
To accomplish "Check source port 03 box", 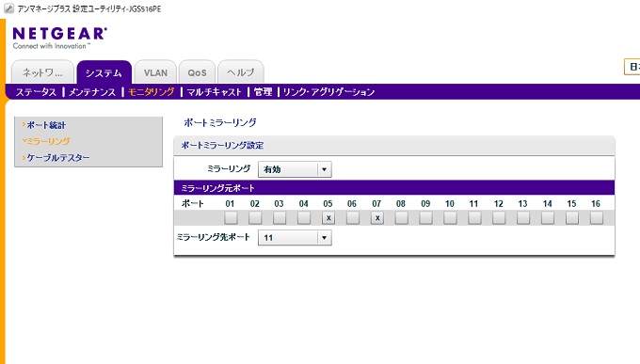I will click(x=280, y=218).
